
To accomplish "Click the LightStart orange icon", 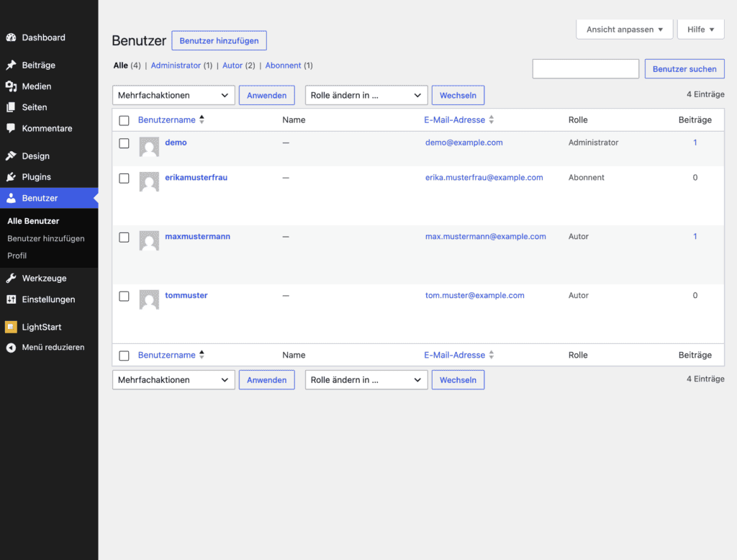I will coord(11,327).
